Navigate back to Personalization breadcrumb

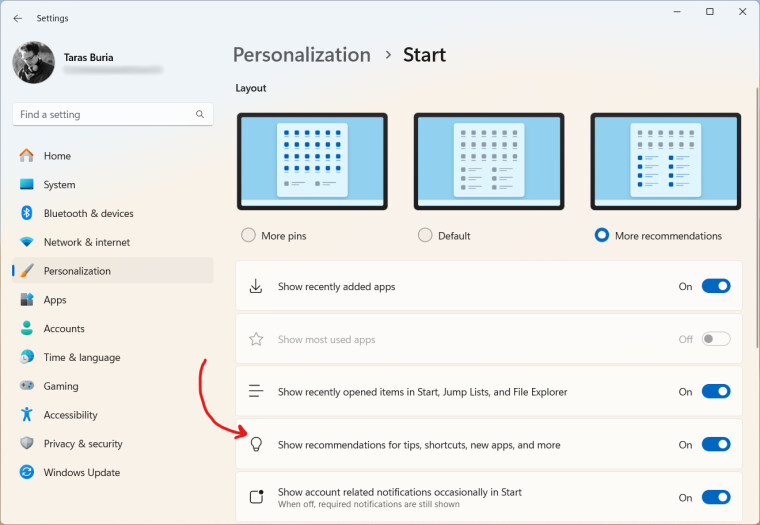point(301,55)
